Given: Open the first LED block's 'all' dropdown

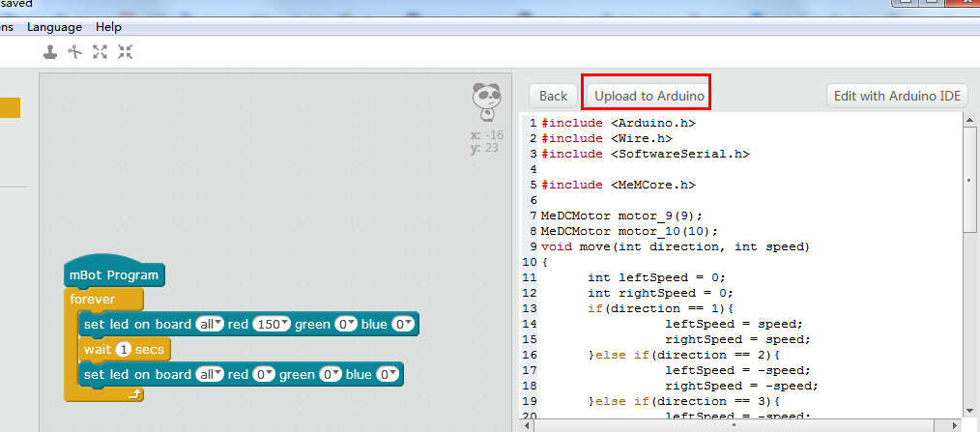Looking at the screenshot, I should tap(210, 324).
